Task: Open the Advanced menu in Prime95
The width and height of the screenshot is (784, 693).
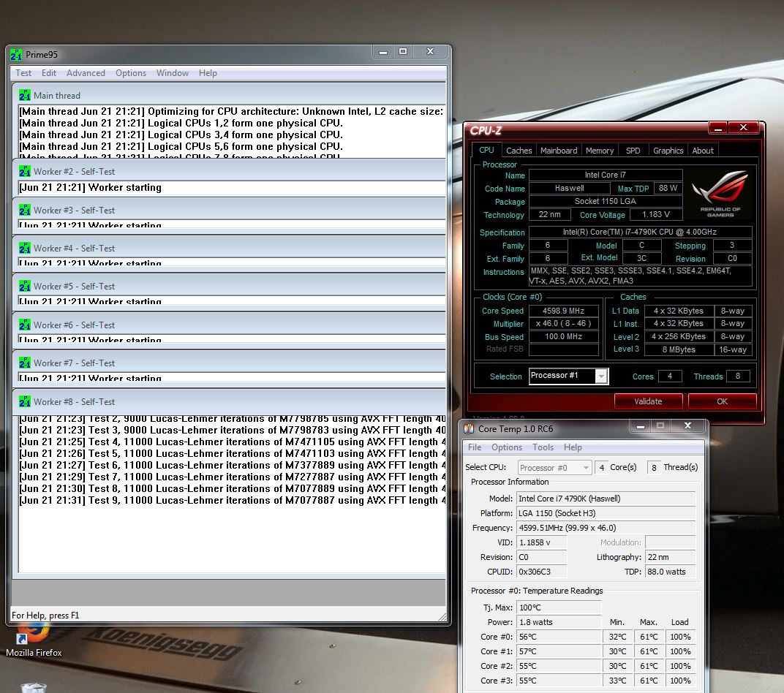Action: [x=86, y=73]
